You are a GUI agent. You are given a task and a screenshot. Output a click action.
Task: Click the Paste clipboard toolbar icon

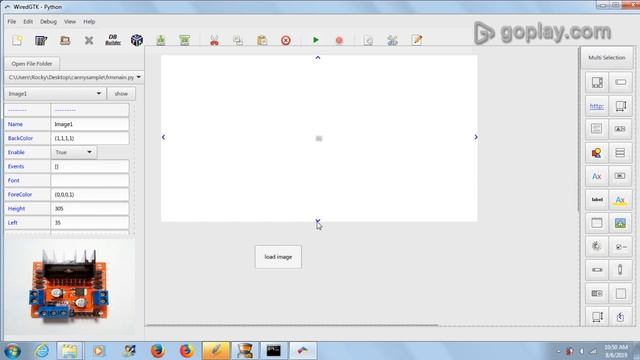tap(262, 40)
